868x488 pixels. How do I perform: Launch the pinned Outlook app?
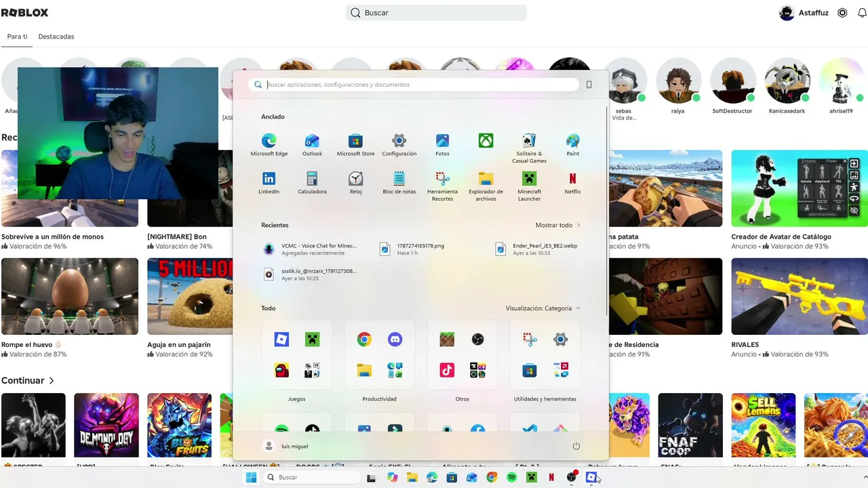pyautogui.click(x=312, y=144)
